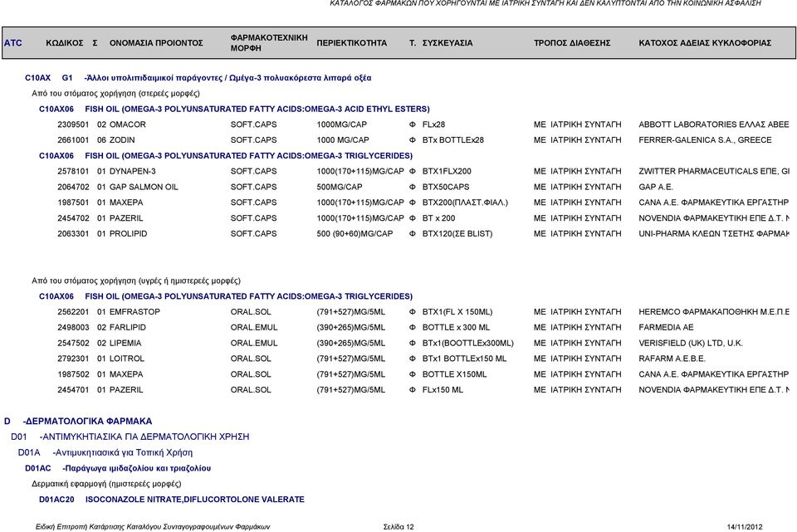
Task: Click holder GAP A.E.
Action: pyautogui.click(x=656, y=187)
